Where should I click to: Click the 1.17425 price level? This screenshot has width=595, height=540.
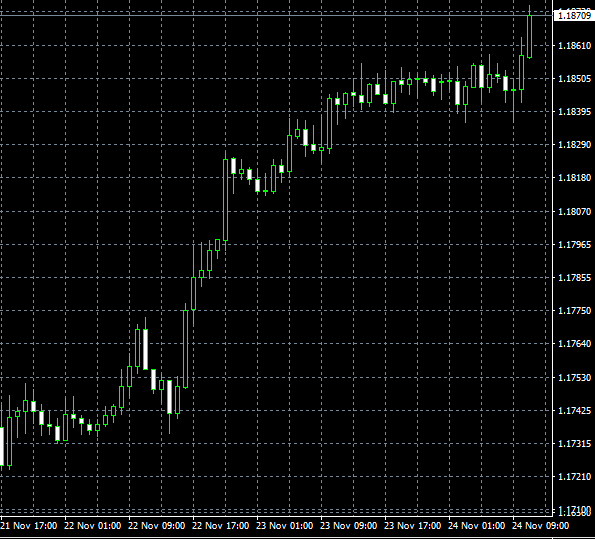coord(575,411)
